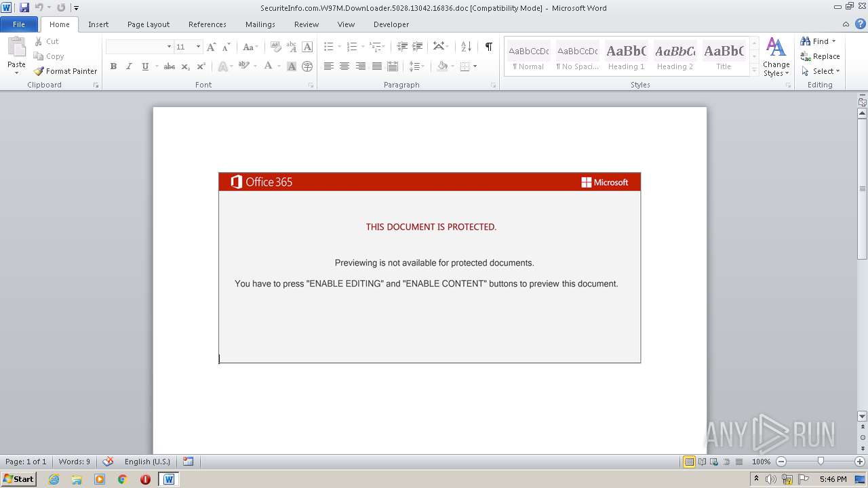Toggle Subscript formatting

[x=185, y=66]
